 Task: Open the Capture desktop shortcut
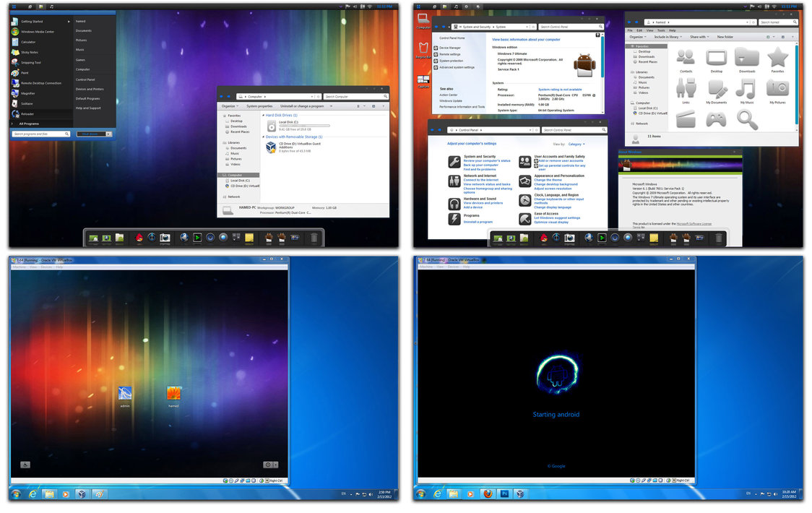point(423,82)
